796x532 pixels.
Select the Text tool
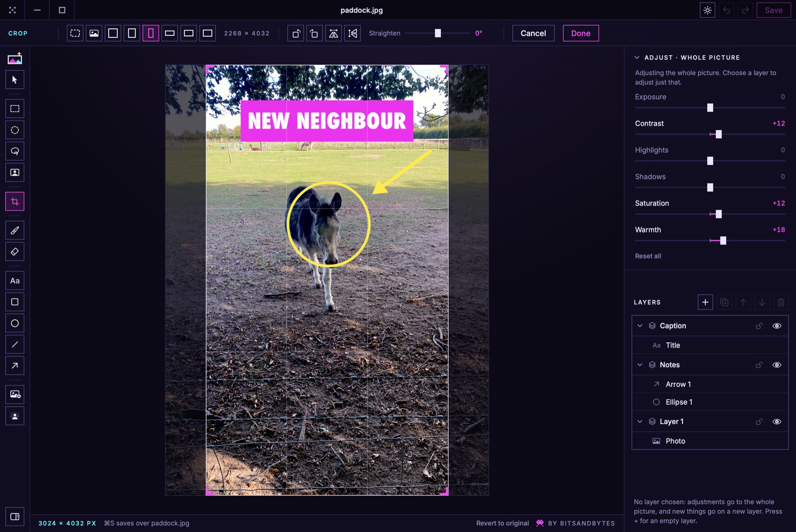click(15, 281)
